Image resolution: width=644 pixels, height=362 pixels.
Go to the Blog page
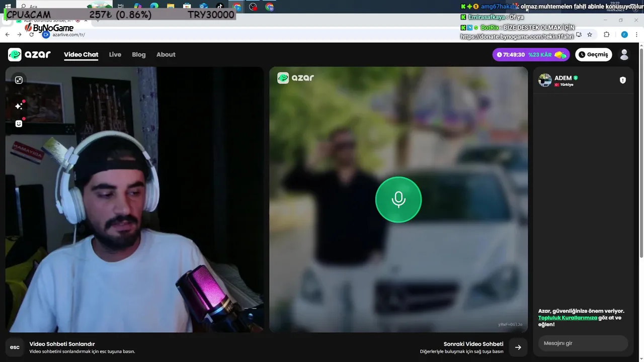coord(139,54)
